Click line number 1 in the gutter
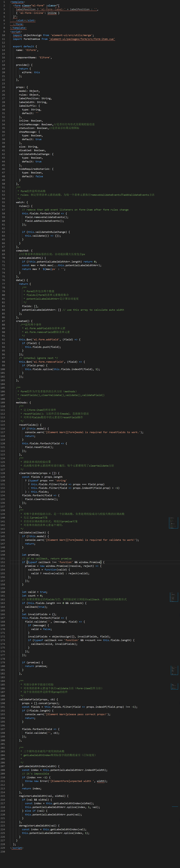 coord(4,2)
